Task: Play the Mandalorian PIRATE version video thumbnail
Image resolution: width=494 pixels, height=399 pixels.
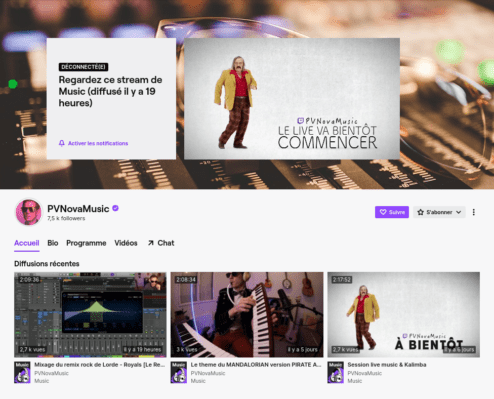Action: coord(247,315)
